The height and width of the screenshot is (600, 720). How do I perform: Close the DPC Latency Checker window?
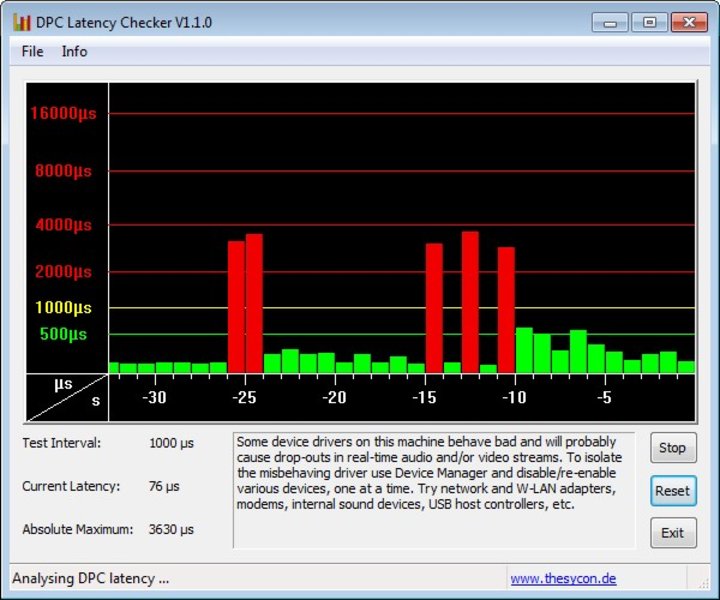[x=689, y=22]
